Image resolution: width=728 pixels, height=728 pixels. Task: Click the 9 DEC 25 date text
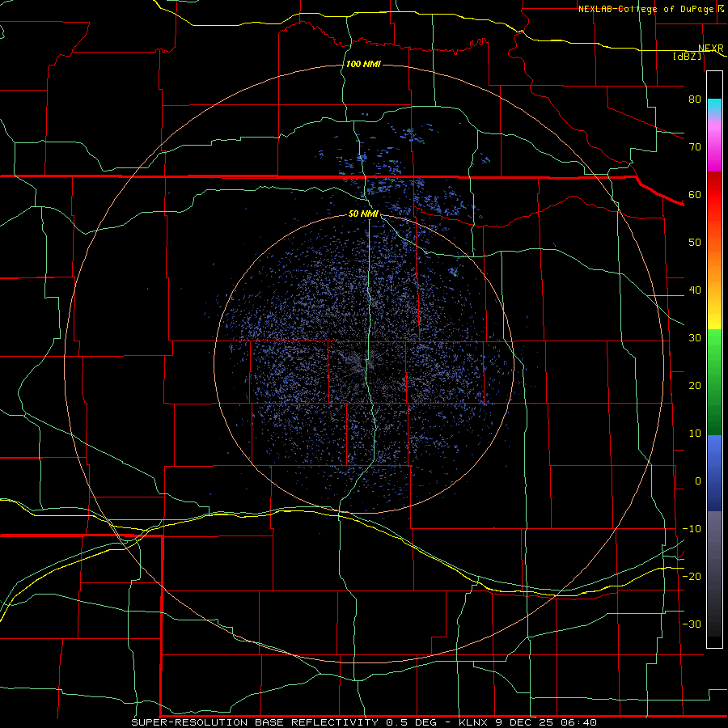[x=523, y=722]
